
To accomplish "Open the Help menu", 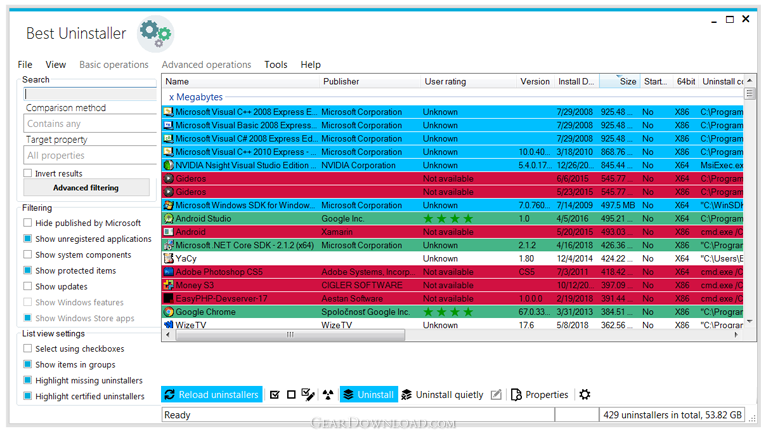I will click(311, 65).
